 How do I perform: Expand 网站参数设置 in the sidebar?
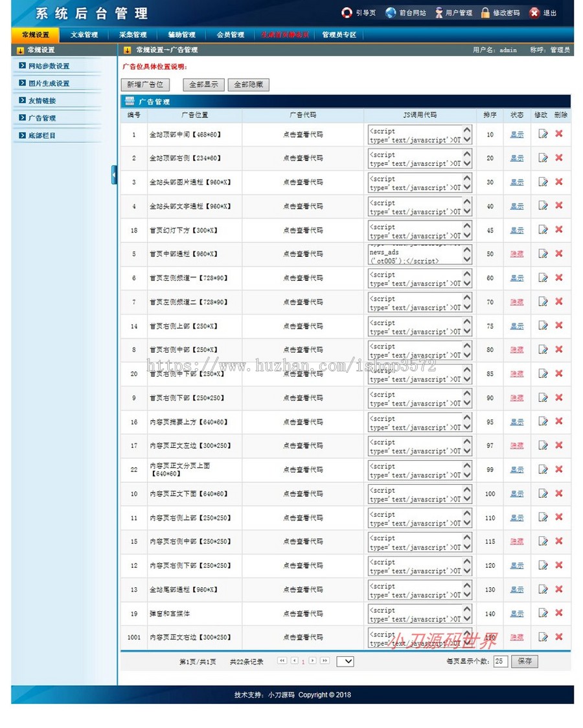click(49, 66)
